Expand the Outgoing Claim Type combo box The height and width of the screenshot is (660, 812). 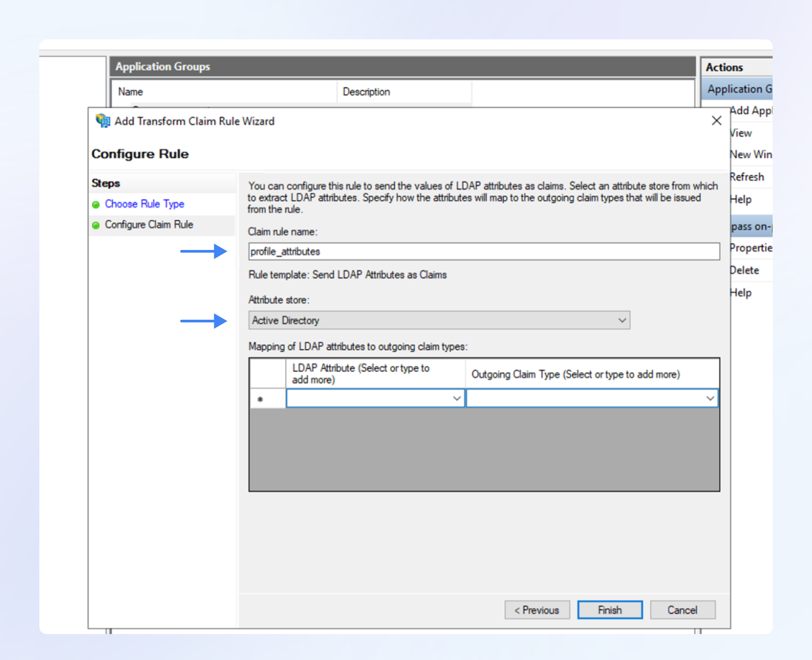pos(710,398)
